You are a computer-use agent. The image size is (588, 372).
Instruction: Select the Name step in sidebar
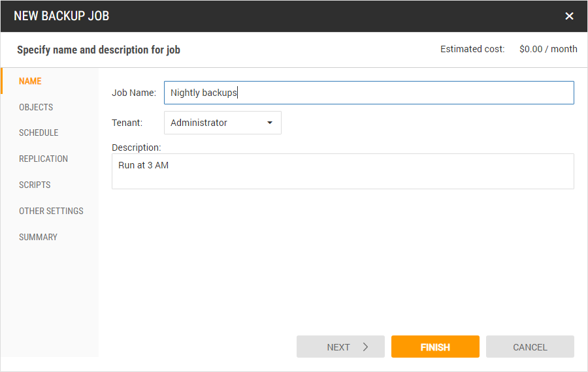[x=30, y=82]
